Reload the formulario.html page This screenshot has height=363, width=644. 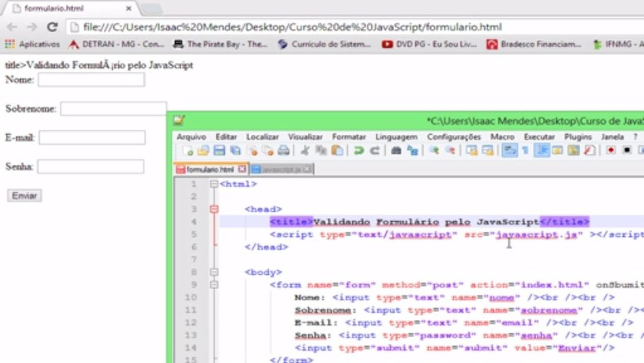coord(52,27)
